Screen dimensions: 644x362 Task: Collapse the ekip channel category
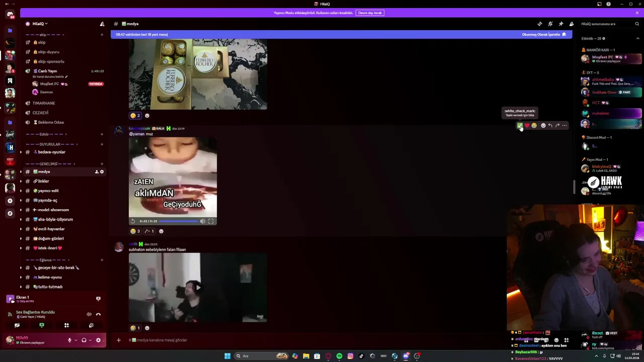(x=45, y=35)
